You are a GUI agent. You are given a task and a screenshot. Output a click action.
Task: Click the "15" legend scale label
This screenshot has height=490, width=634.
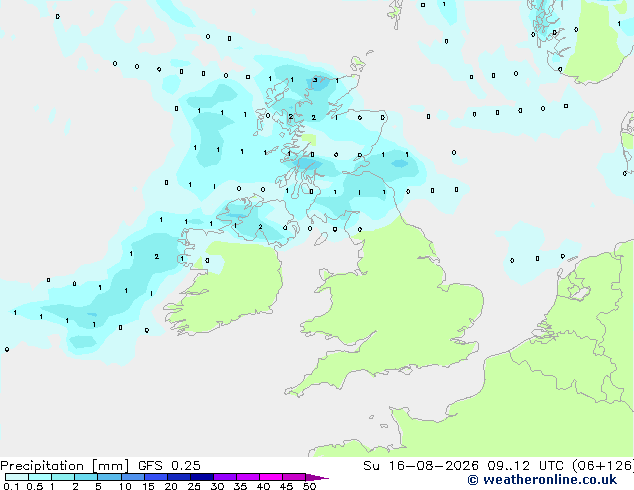pos(148,486)
